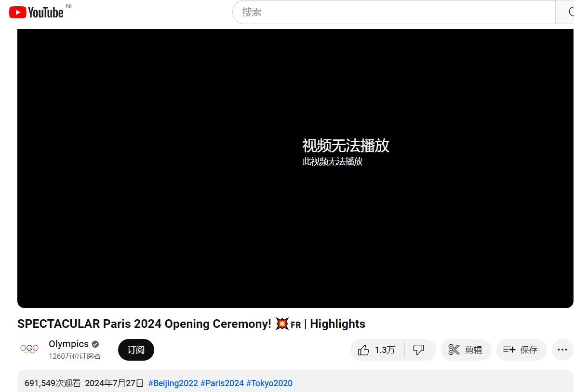Click the 此视频无法播放 error subtitle
This screenshot has height=392, width=574.
coord(333,161)
